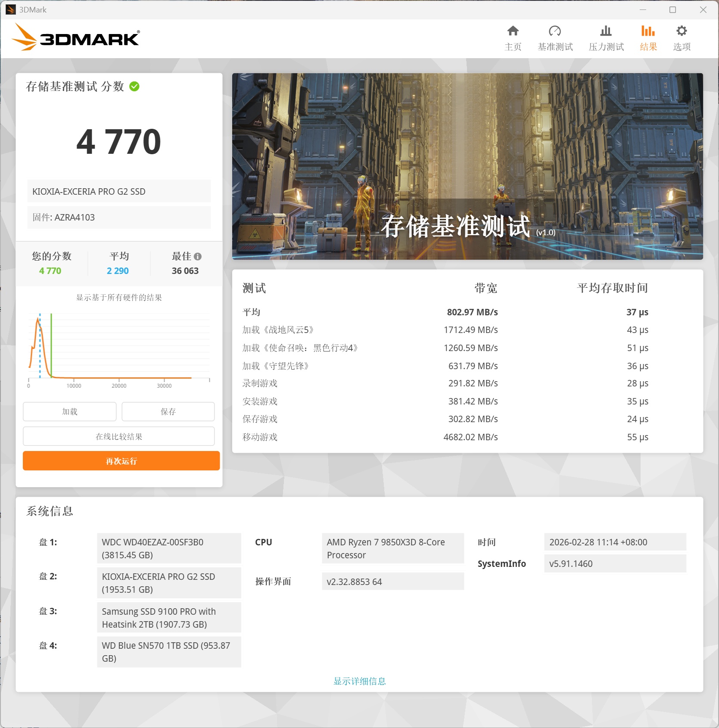Image resolution: width=719 pixels, height=728 pixels.
Task: Click the 3DMark logo
Action: pyautogui.click(x=76, y=38)
